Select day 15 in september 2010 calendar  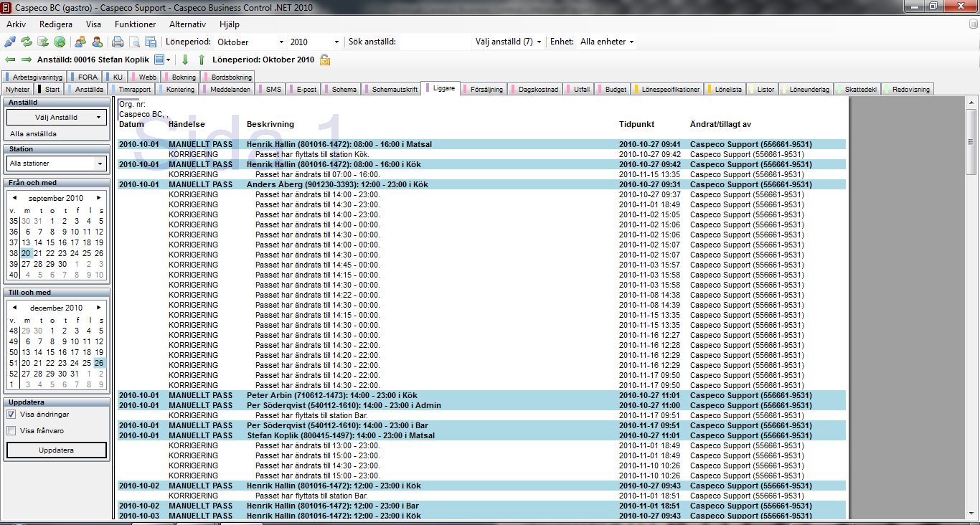click(x=50, y=242)
